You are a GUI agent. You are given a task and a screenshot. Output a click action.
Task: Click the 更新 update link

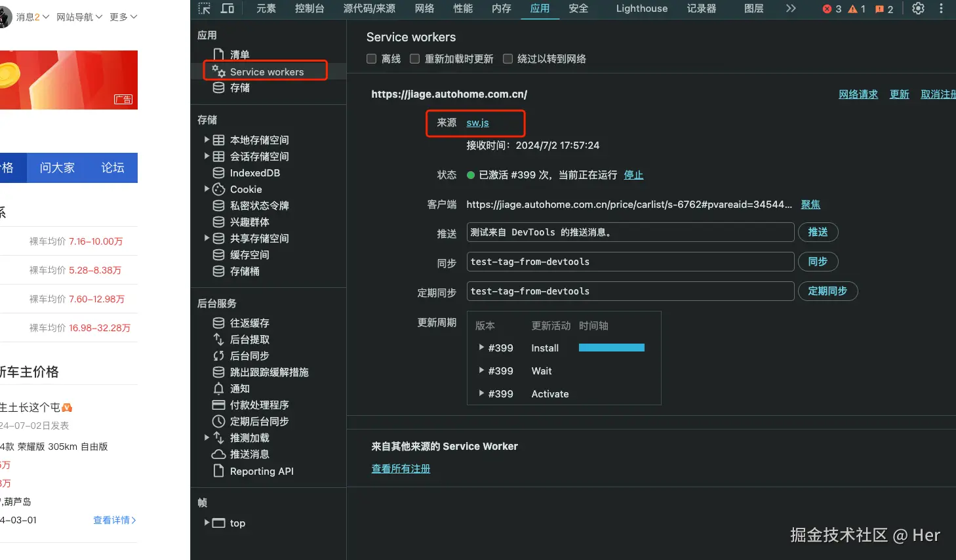tap(899, 94)
